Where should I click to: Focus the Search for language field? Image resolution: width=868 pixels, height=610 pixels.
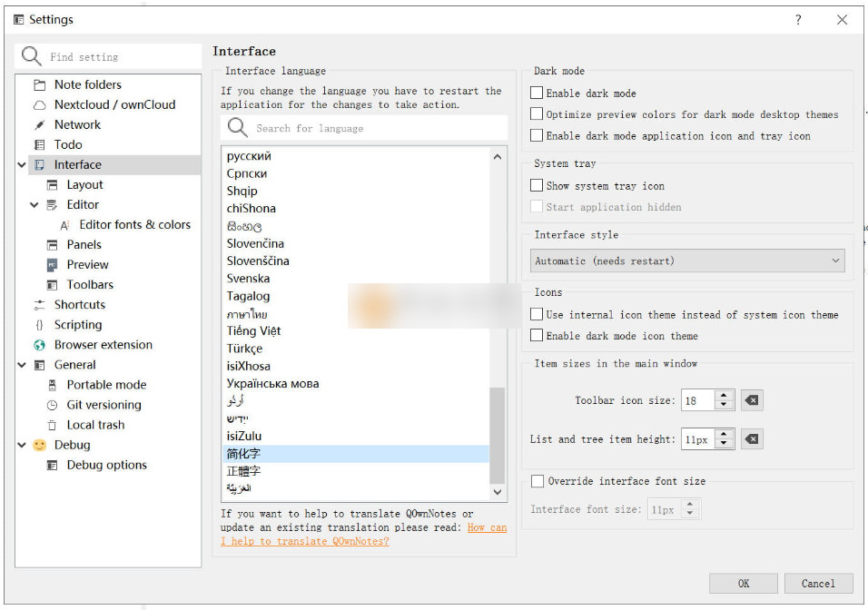pyautogui.click(x=364, y=128)
